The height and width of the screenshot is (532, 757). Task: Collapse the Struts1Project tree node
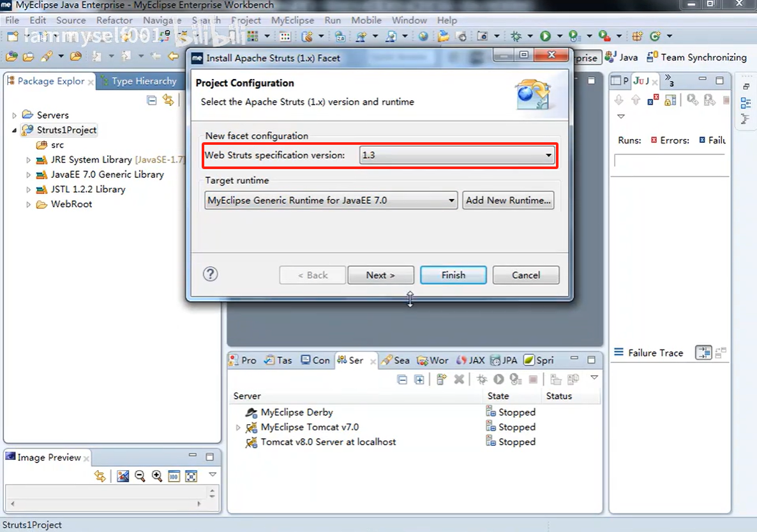(x=14, y=130)
